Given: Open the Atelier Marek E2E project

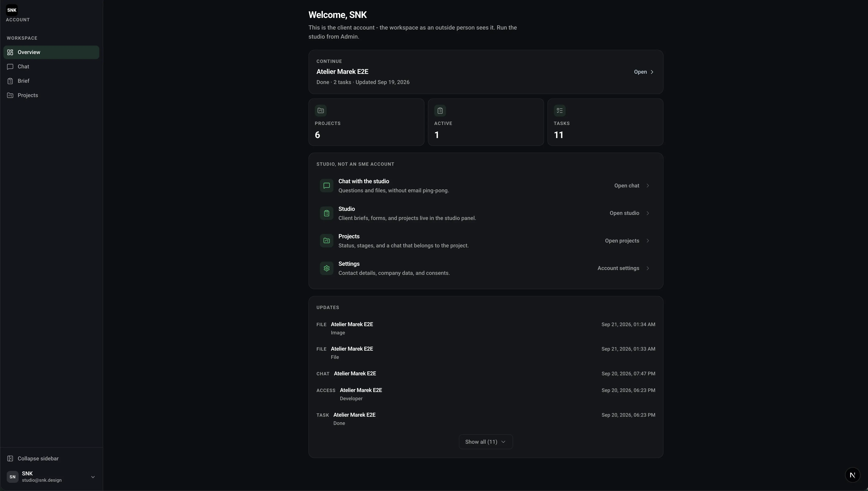Looking at the screenshot, I should click(x=644, y=72).
